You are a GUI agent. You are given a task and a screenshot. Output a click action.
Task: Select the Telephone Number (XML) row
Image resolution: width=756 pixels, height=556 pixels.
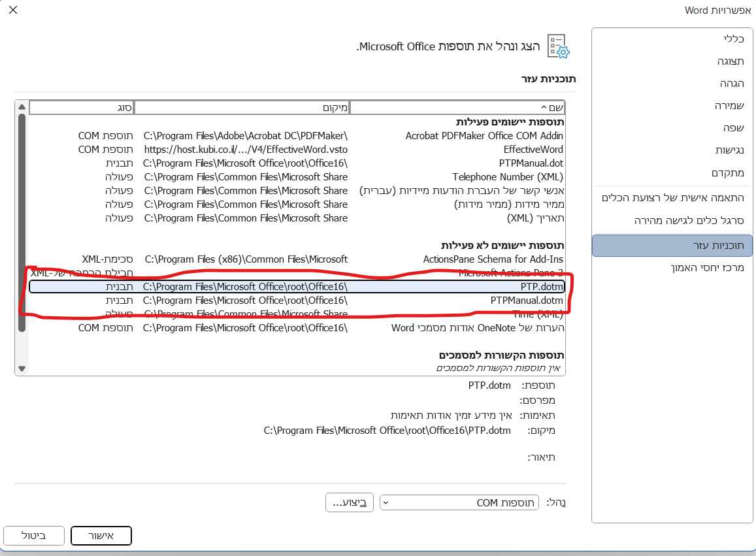tap(297, 177)
